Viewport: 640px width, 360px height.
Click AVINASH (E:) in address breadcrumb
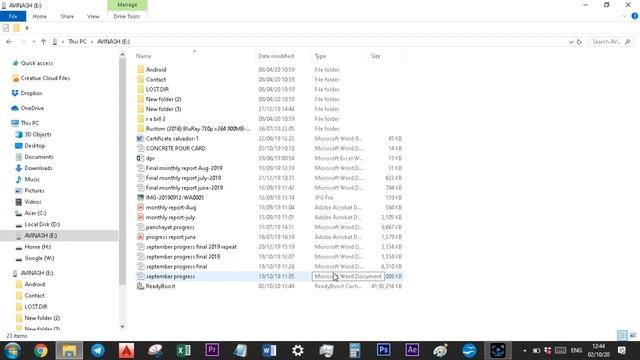pyautogui.click(x=113, y=42)
